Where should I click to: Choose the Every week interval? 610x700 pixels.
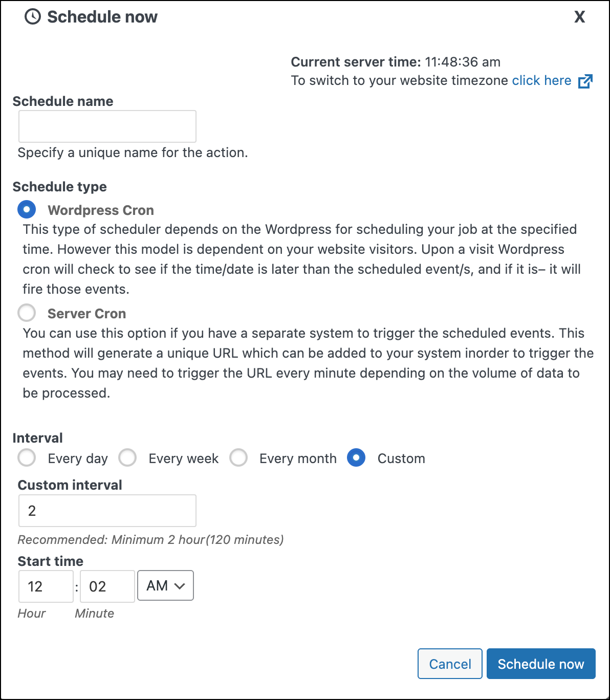click(127, 457)
